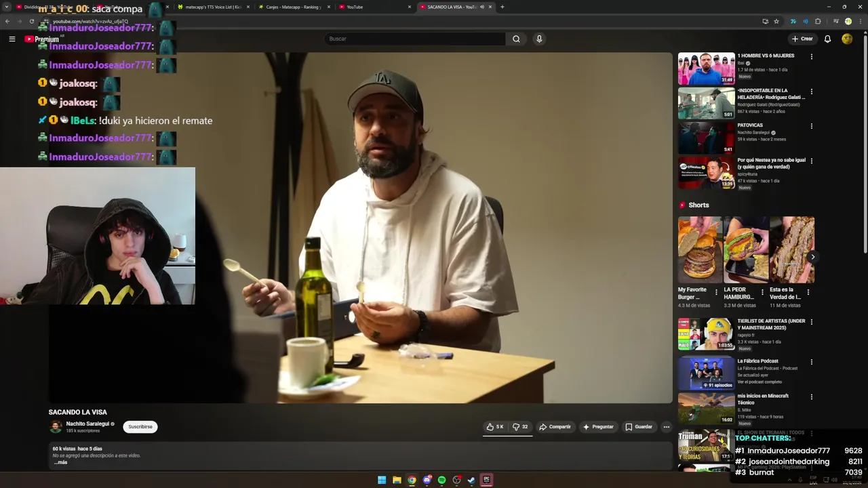
Task: Open options menu for 'INSOPORTABLE EN LA HELADERÍA'
Action: [x=811, y=91]
